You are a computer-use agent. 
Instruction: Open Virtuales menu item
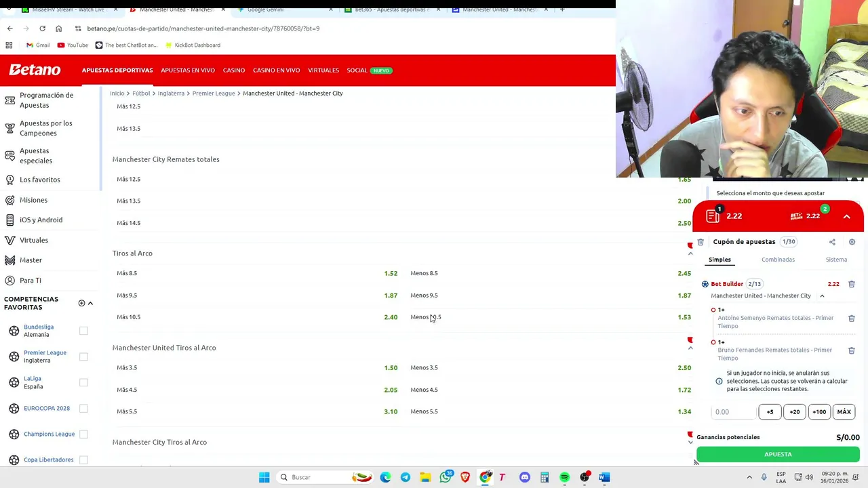323,70
